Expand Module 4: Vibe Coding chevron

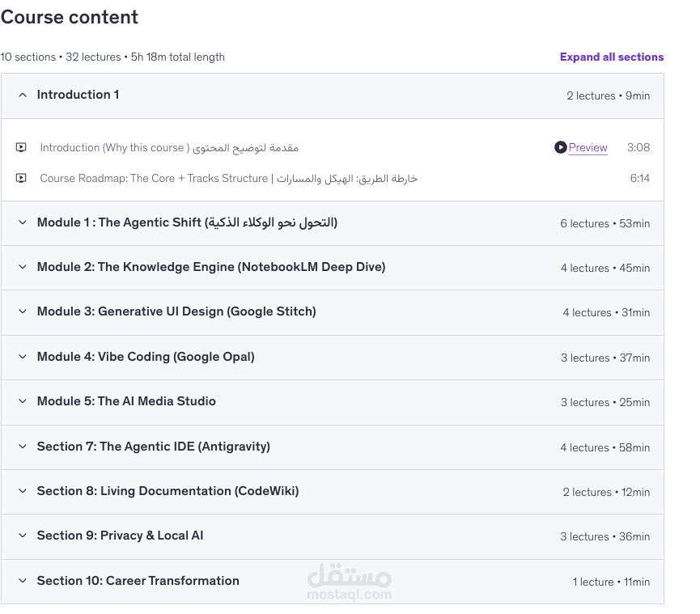click(x=22, y=357)
